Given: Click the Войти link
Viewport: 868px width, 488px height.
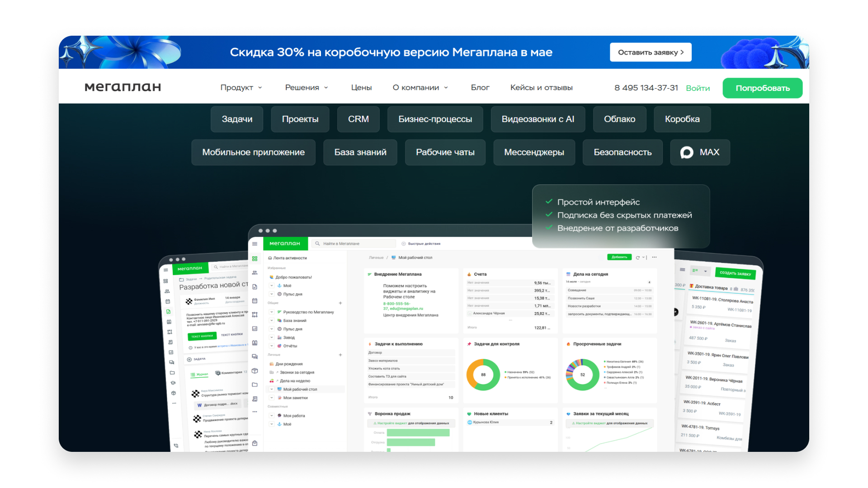Looking at the screenshot, I should (698, 88).
